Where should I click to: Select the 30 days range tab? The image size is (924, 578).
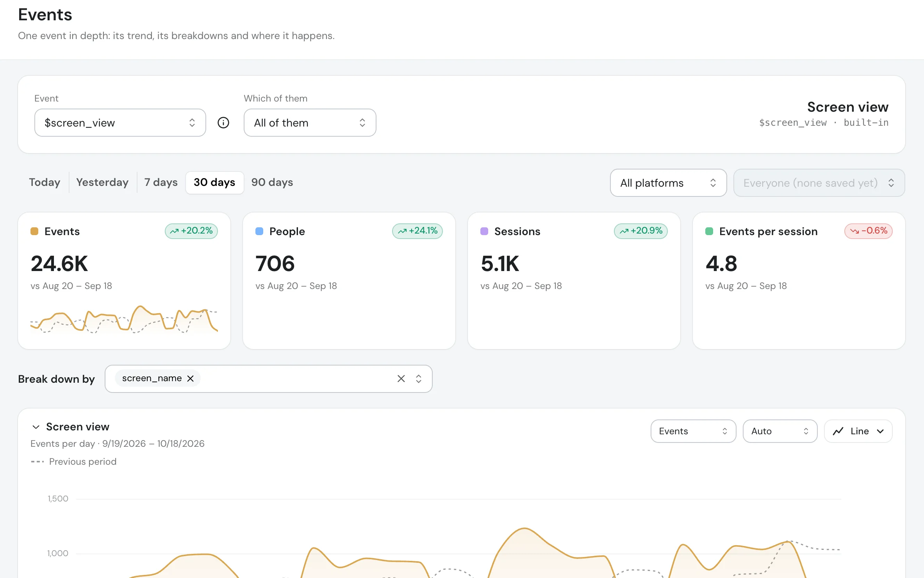click(x=214, y=182)
